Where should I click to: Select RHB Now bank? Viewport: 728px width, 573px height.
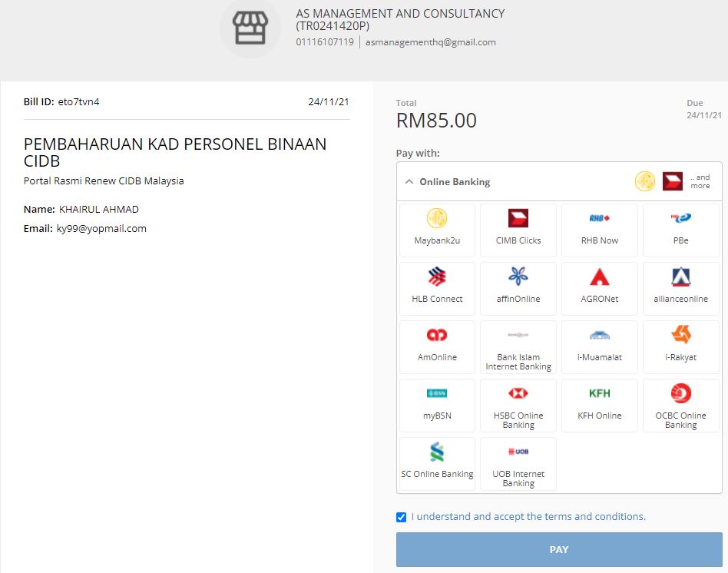point(600,230)
